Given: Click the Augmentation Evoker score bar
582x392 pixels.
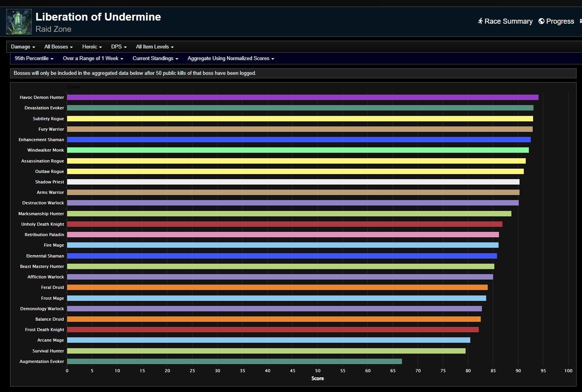Looking at the screenshot, I should (x=233, y=361).
